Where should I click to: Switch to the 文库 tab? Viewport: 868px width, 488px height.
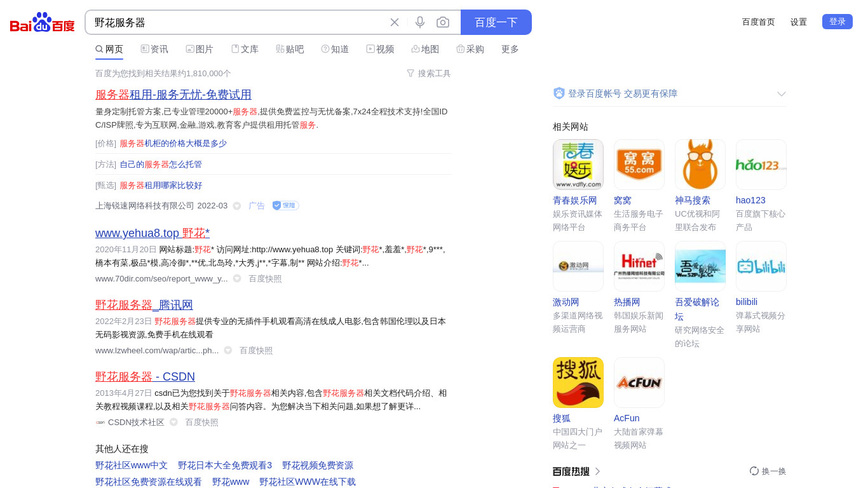pyautogui.click(x=245, y=49)
